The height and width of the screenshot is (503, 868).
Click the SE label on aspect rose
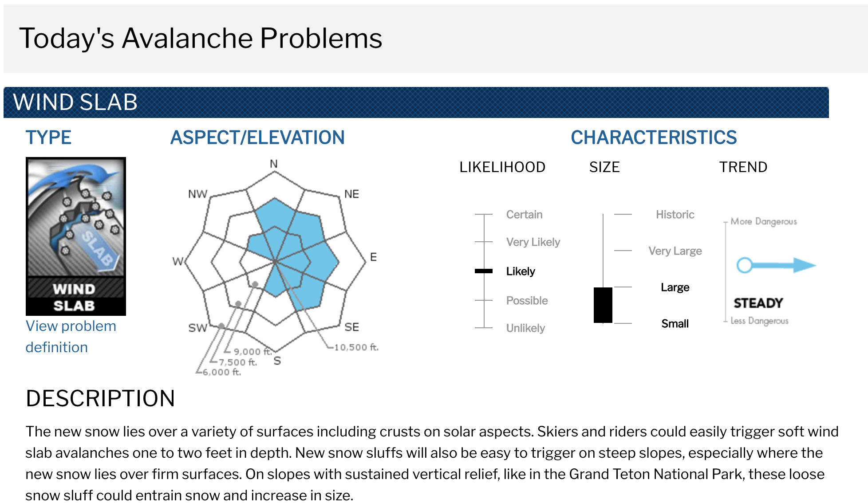coord(351,327)
